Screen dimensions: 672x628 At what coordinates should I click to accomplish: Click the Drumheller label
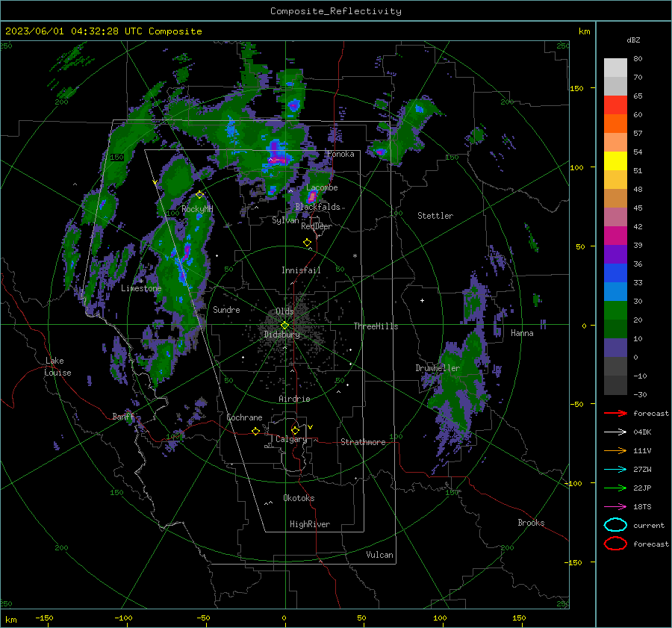[438, 368]
